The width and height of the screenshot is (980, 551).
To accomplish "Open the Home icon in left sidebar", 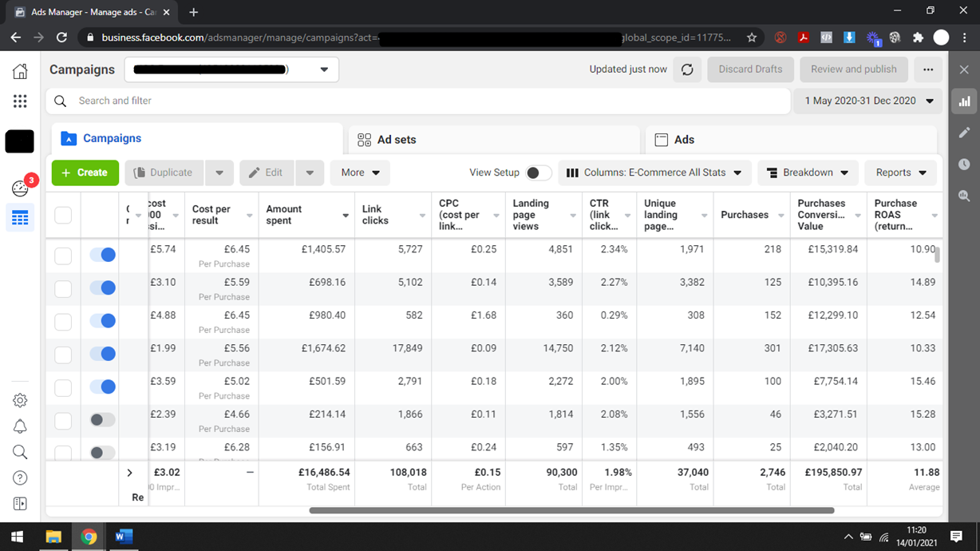I will pos(20,72).
